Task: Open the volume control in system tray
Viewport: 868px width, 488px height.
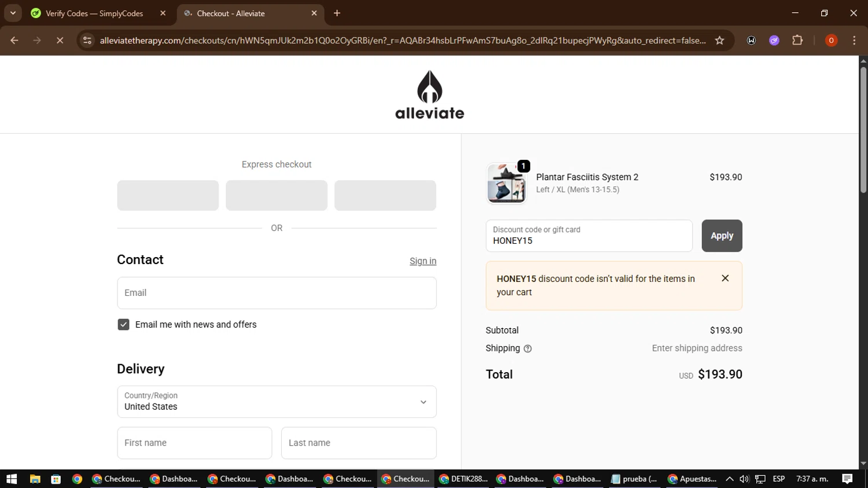Action: (x=744, y=479)
